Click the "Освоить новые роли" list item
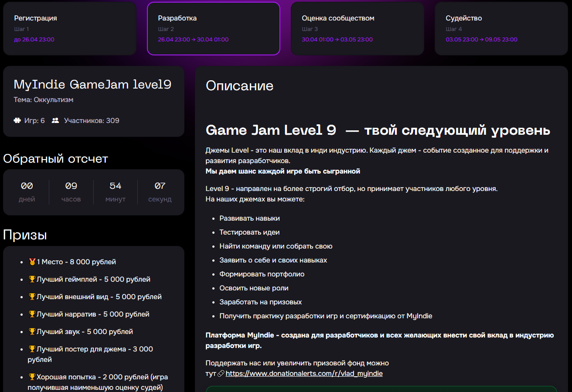Image resolution: width=572 pixels, height=392 pixels. click(254, 288)
